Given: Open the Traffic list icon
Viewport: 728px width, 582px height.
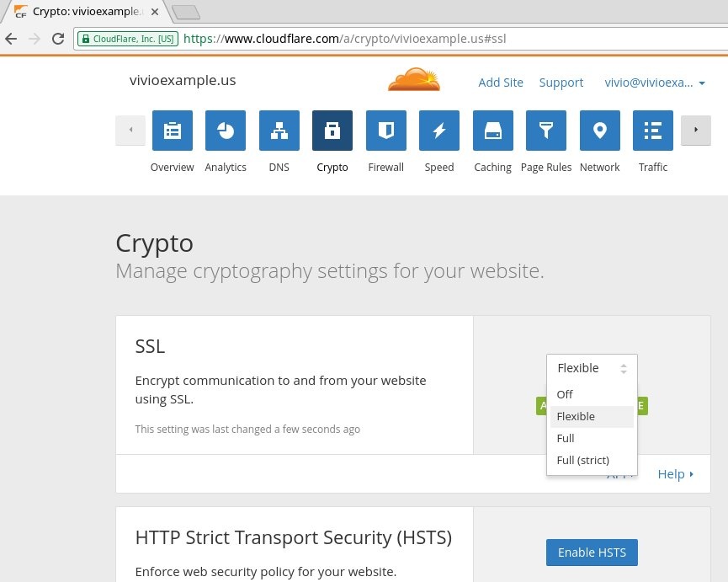Looking at the screenshot, I should [653, 131].
